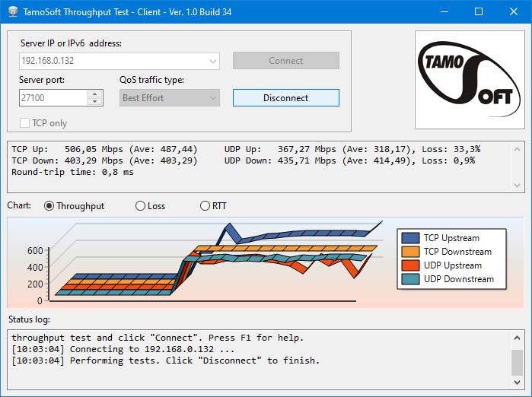
Task: Select the RTT chart radio button
Action: click(205, 206)
